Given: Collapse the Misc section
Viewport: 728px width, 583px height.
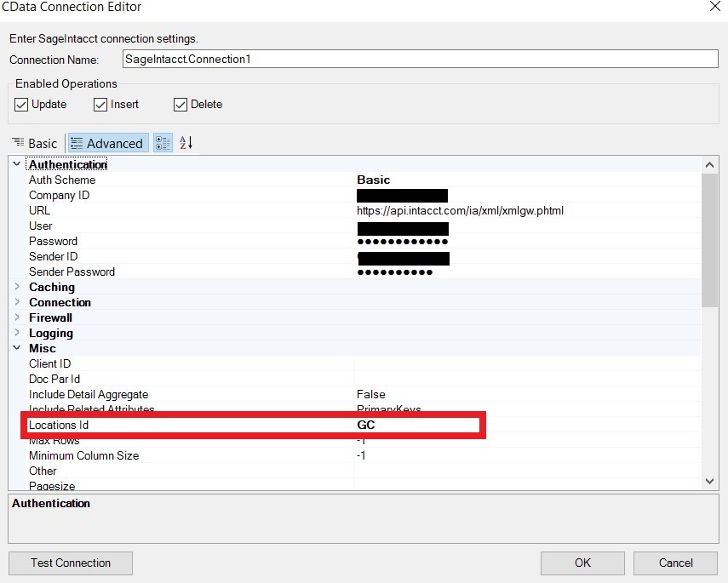Looking at the screenshot, I should click(x=17, y=347).
